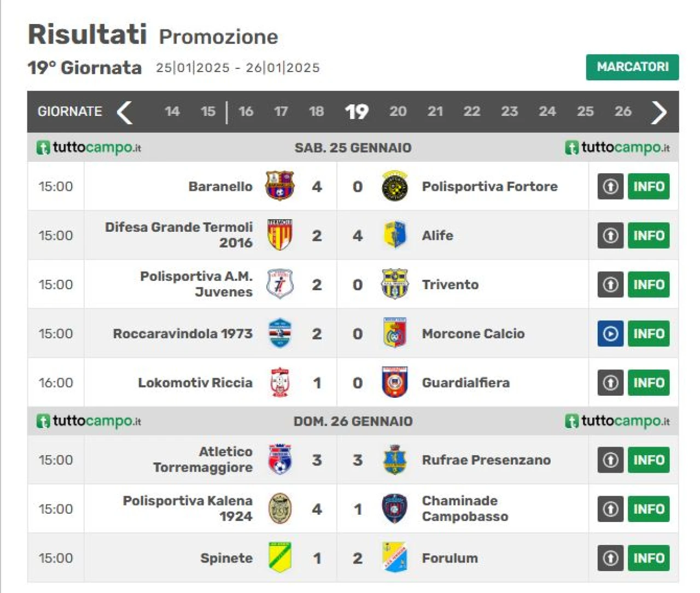
Task: Click the upload icon for Baranello match
Action: coord(610,186)
